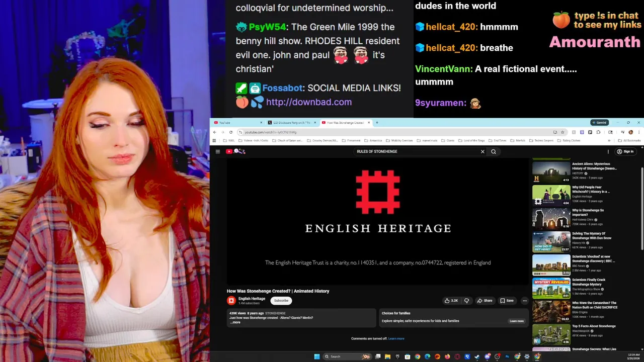Image resolution: width=644 pixels, height=362 pixels.
Task: Bookmark this page with star icon
Action: point(562,132)
